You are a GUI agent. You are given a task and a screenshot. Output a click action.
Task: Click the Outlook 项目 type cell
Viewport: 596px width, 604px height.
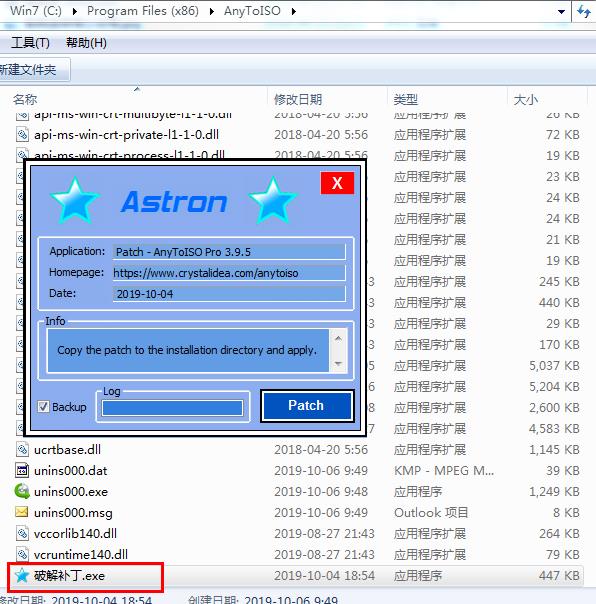tap(431, 513)
